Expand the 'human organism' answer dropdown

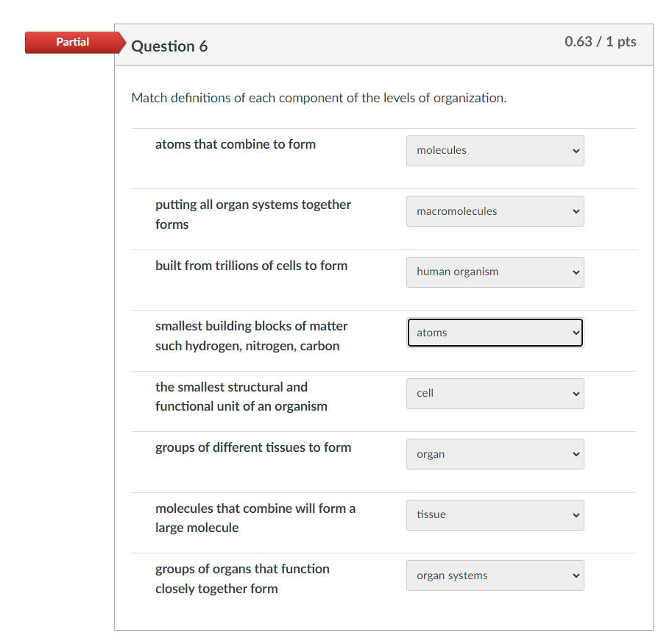pos(495,272)
